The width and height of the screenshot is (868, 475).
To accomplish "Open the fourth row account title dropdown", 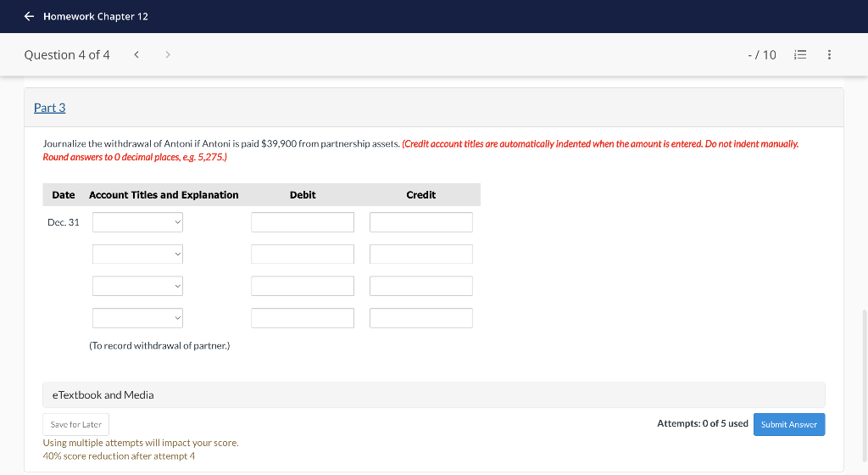I will [138, 318].
